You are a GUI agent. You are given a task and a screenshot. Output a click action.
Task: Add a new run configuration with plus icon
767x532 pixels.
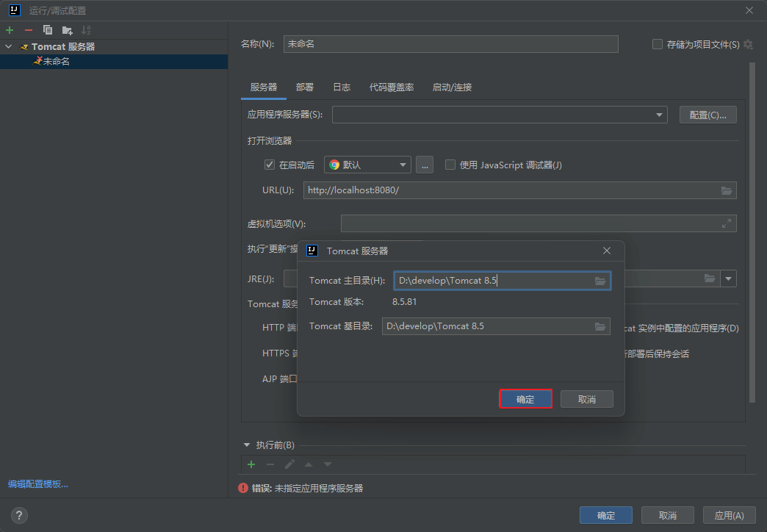coord(10,30)
